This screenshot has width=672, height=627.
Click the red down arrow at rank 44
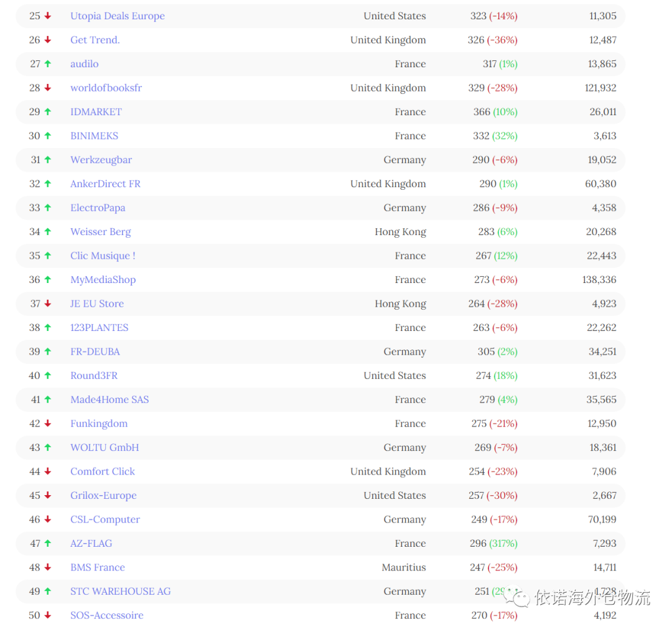[47, 471]
